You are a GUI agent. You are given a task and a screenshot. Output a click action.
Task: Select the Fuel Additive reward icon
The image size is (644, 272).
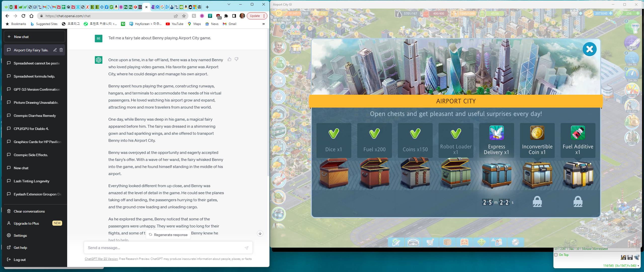pyautogui.click(x=578, y=133)
